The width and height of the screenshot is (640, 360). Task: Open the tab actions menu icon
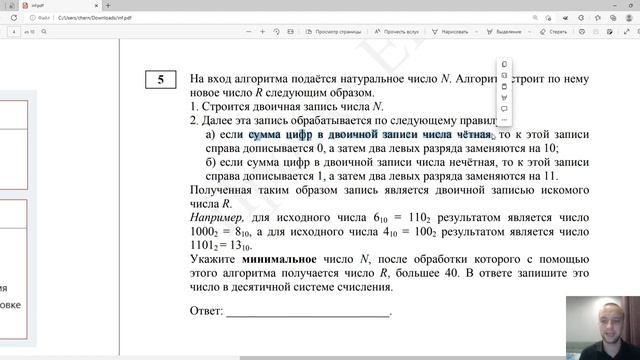pos(11,6)
